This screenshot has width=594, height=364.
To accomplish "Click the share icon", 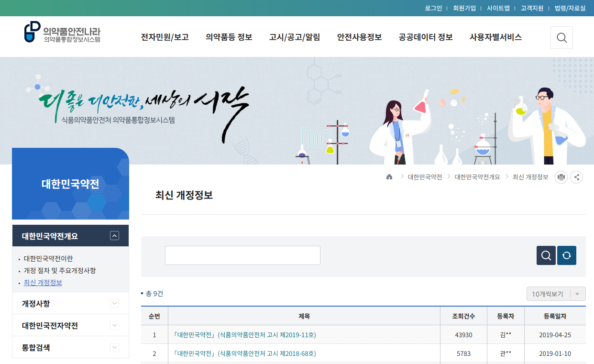I will click(x=577, y=177).
